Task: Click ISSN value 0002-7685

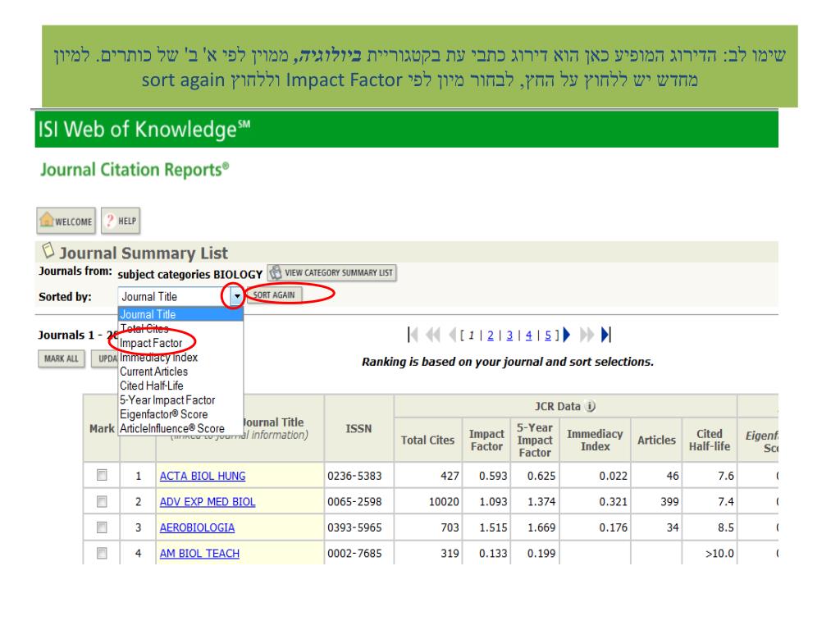Action: pos(354,554)
